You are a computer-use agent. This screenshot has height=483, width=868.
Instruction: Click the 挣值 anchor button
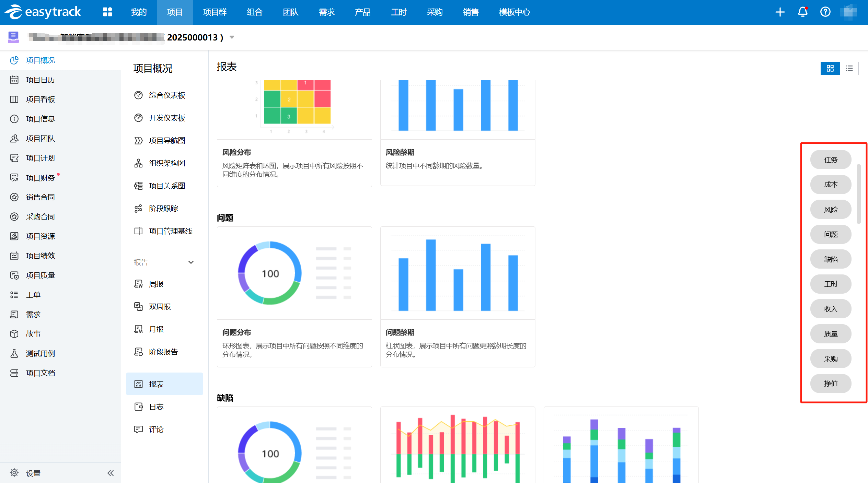click(x=831, y=384)
